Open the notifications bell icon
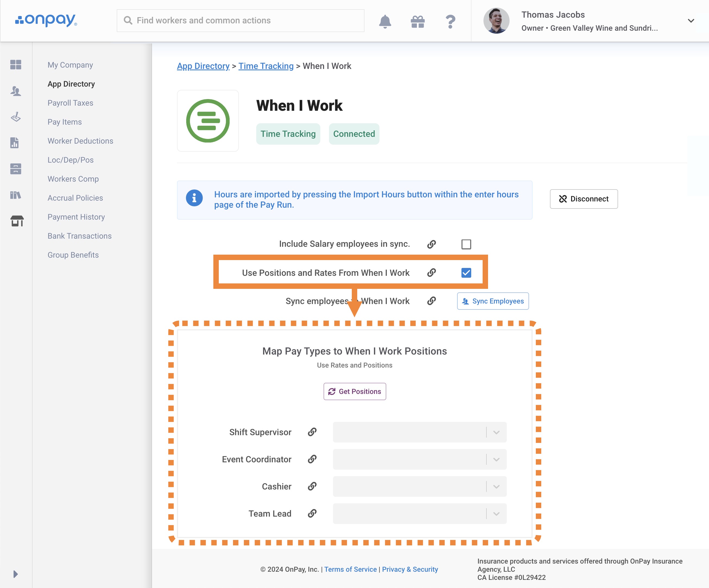Screen dimensions: 709x588 coord(385,22)
